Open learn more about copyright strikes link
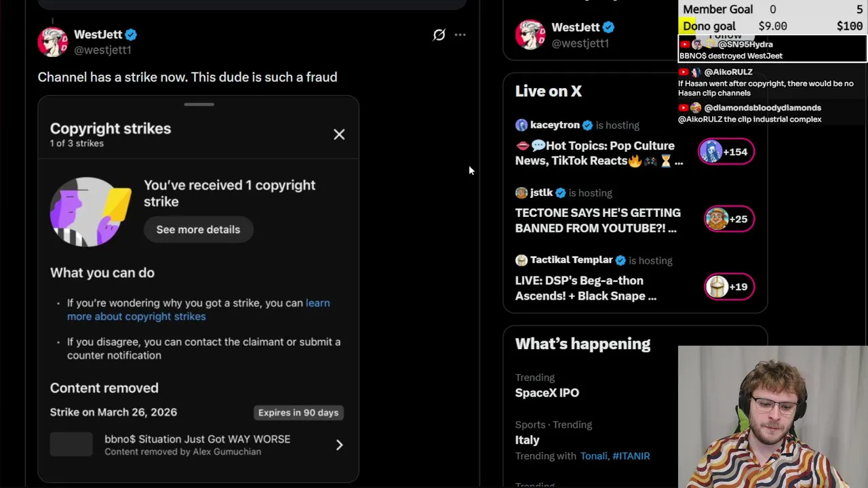 pyautogui.click(x=198, y=310)
